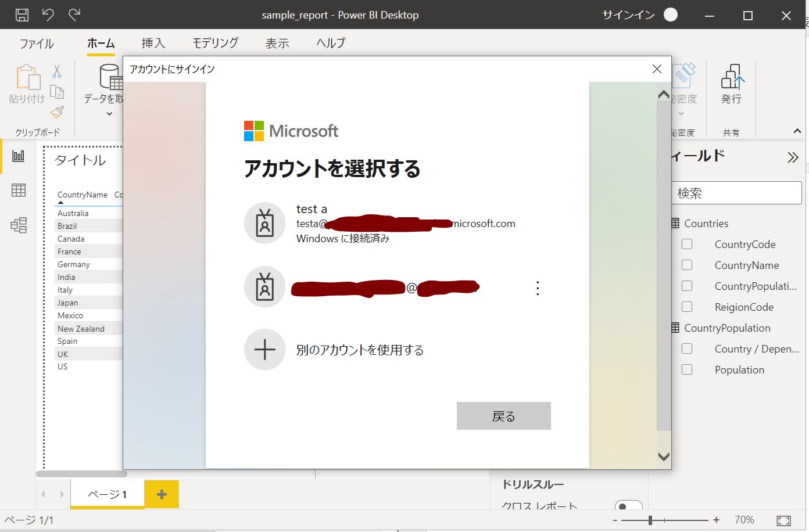Close the account sign-in dialog

657,69
